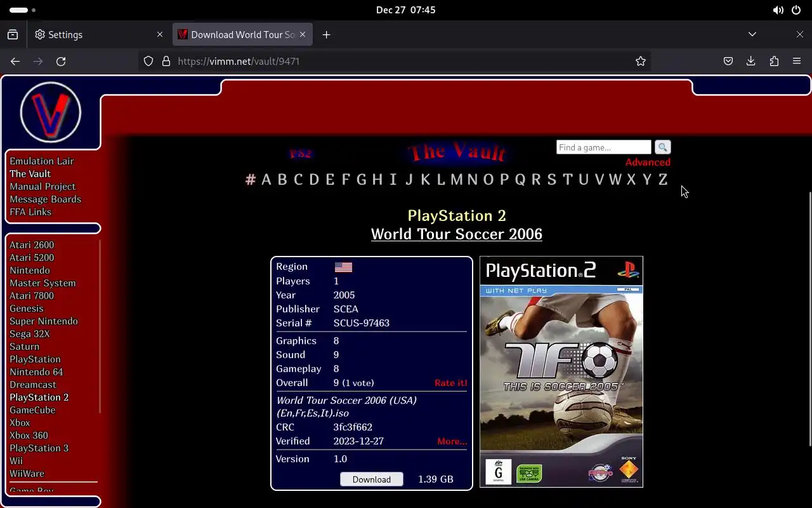Image resolution: width=812 pixels, height=508 pixels.
Task: Click the Find a game search field
Action: click(x=604, y=147)
